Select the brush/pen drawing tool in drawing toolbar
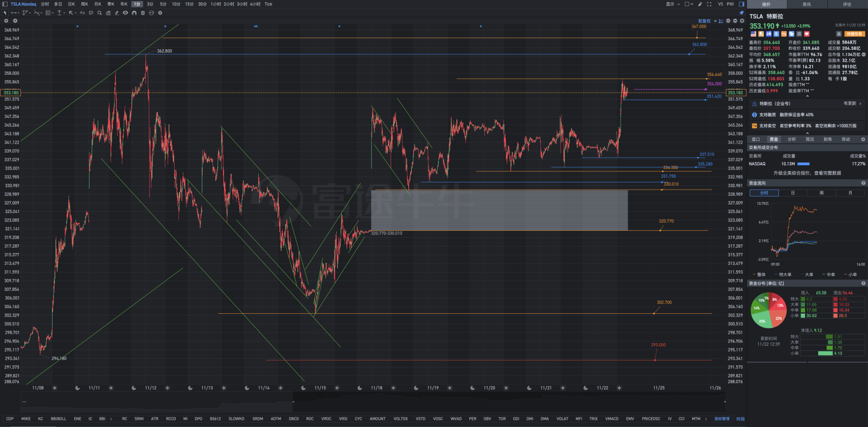 tap(117, 13)
